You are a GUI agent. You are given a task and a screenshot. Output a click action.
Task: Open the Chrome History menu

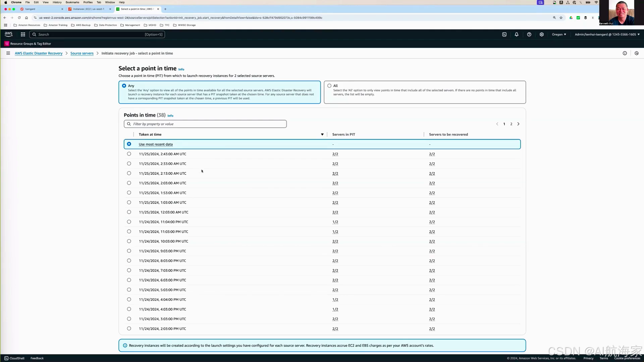[57, 2]
